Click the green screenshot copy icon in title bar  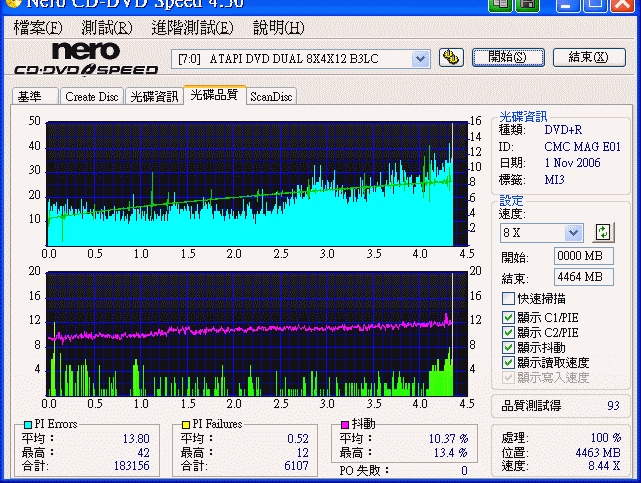tap(500, 4)
